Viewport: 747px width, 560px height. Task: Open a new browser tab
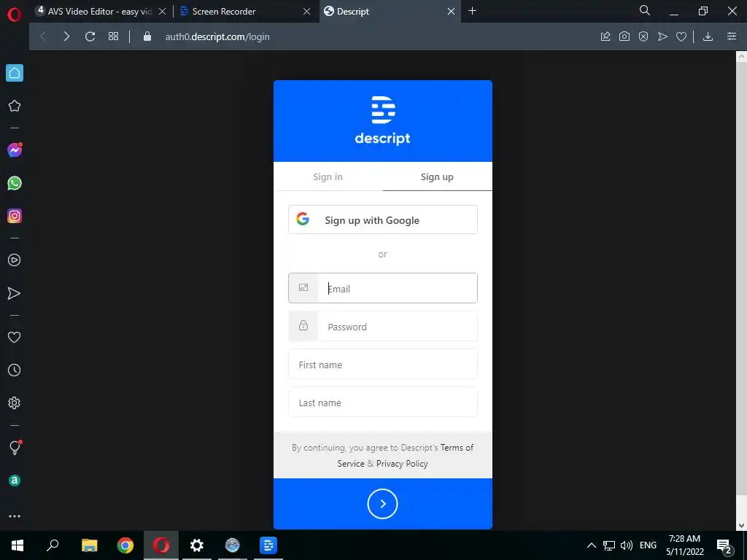click(472, 11)
